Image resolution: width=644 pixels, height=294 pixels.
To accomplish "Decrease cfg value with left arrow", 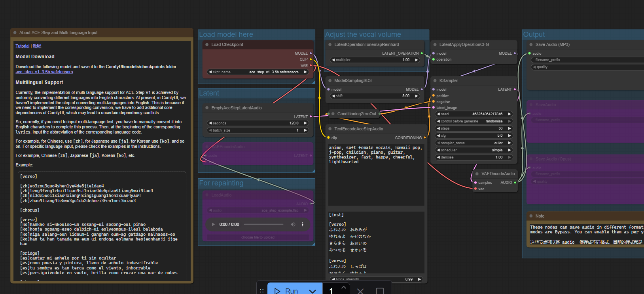I will pyautogui.click(x=438, y=136).
